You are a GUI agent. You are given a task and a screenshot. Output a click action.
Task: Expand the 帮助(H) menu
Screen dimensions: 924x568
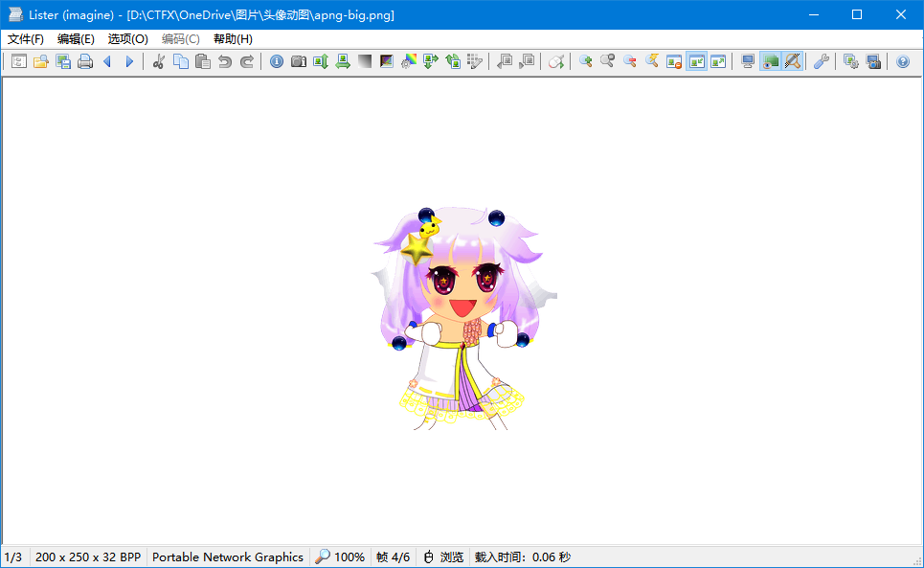(233, 39)
